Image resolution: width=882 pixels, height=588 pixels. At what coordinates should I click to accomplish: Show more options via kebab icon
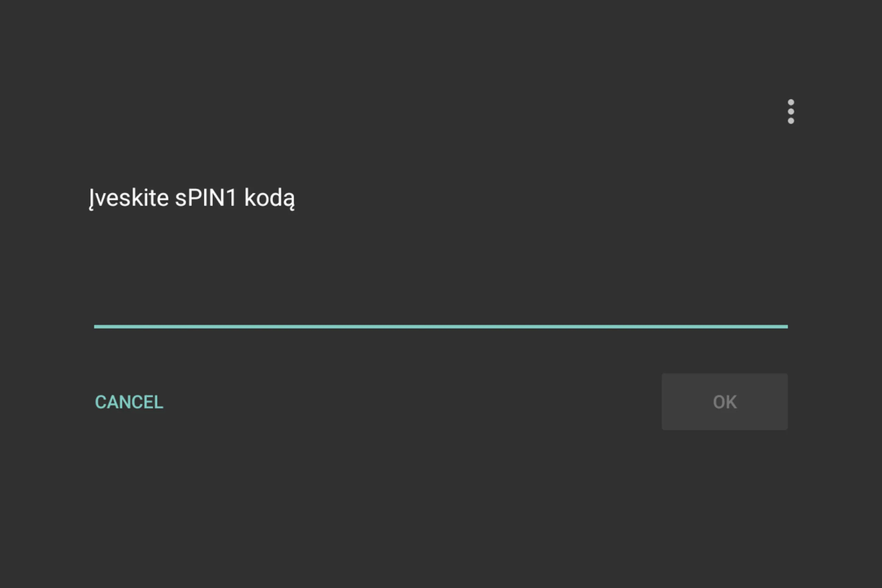click(x=791, y=111)
